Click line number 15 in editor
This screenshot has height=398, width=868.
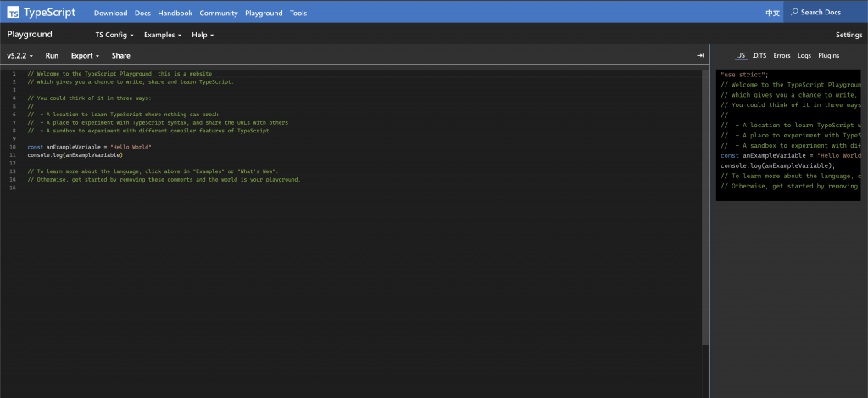pos(13,188)
